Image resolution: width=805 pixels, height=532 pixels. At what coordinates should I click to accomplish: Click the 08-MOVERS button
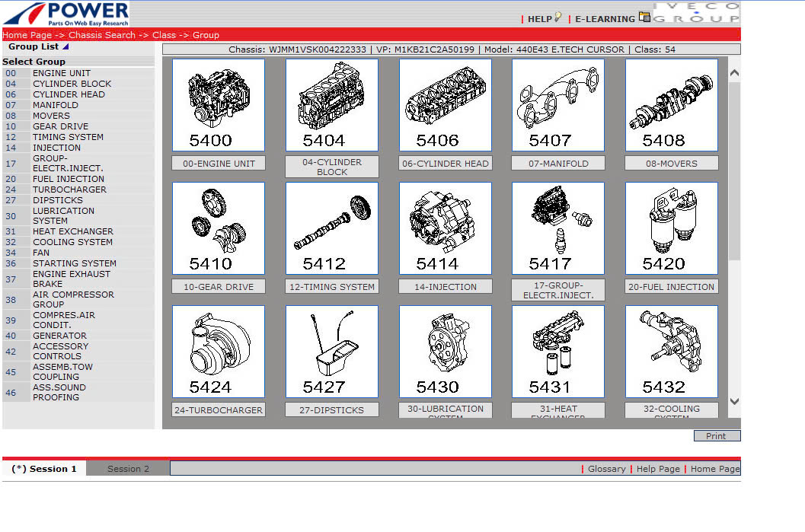(x=672, y=163)
